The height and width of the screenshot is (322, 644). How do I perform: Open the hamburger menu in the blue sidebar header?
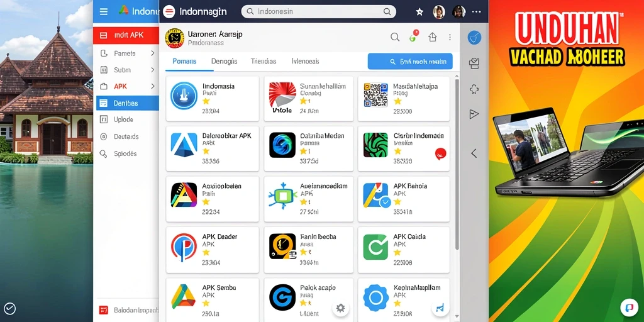[x=104, y=11]
